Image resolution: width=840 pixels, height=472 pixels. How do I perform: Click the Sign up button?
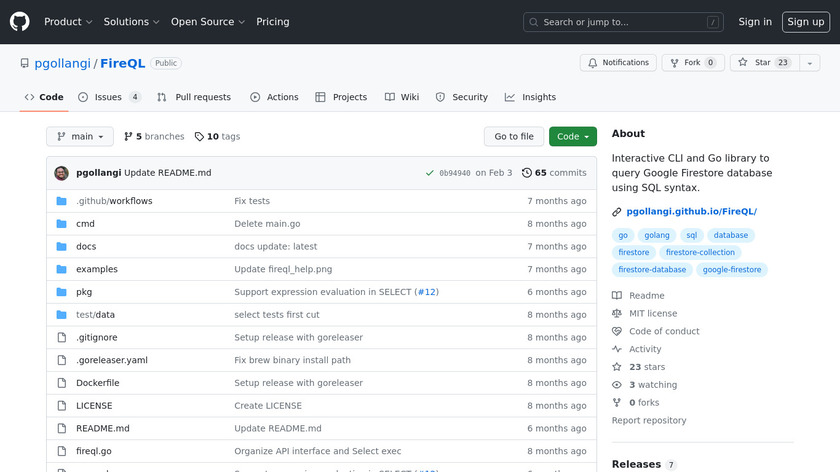coord(805,22)
